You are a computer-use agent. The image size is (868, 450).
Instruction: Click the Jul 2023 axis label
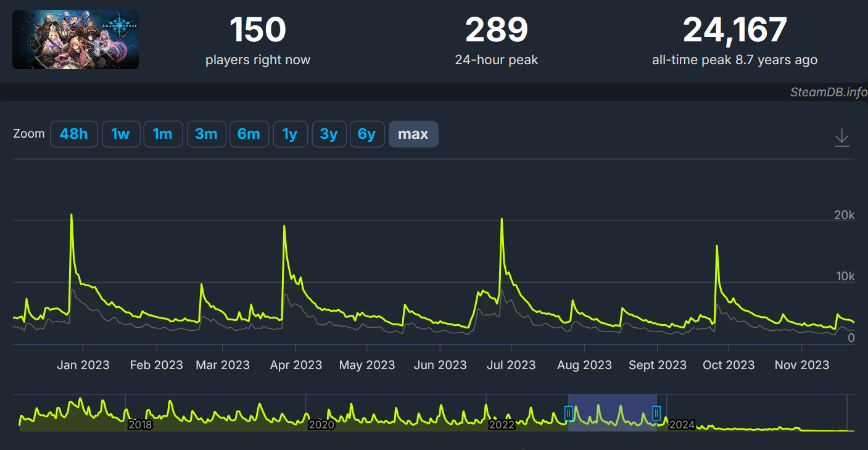511,365
